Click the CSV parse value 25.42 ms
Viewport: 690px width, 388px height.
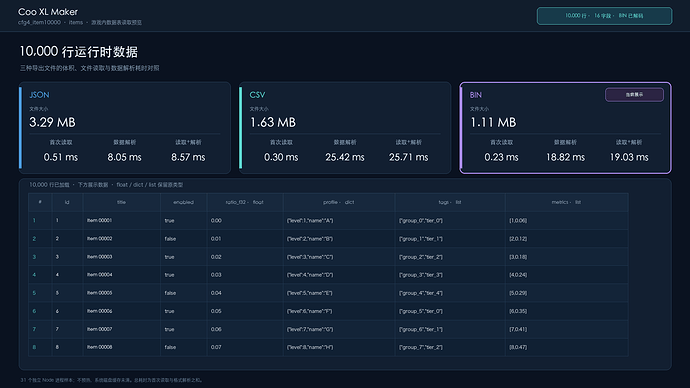click(x=345, y=157)
